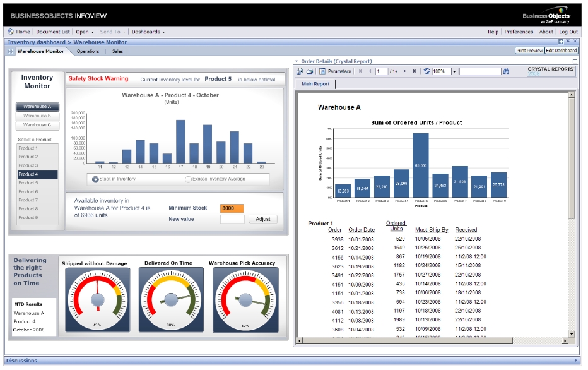This screenshot has height=370, width=588.
Task: Click the About link
Action: click(x=546, y=32)
